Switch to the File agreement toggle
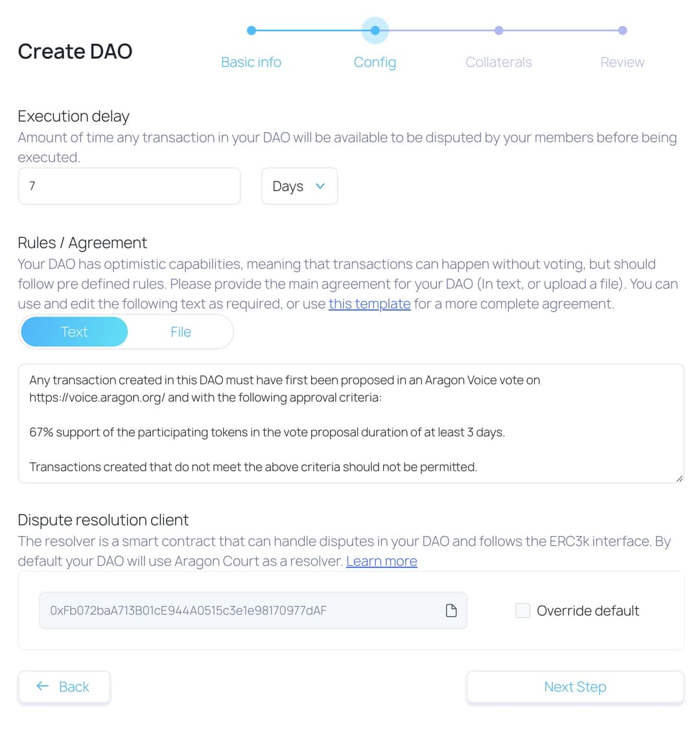 tap(181, 331)
